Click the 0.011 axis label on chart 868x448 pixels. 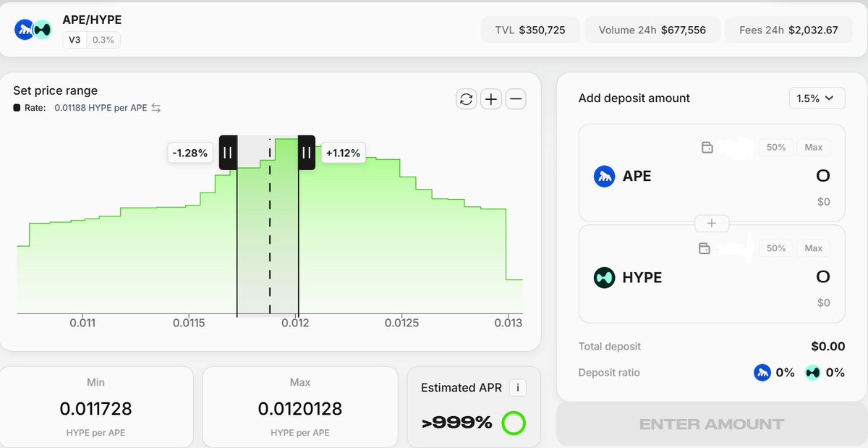pos(82,324)
